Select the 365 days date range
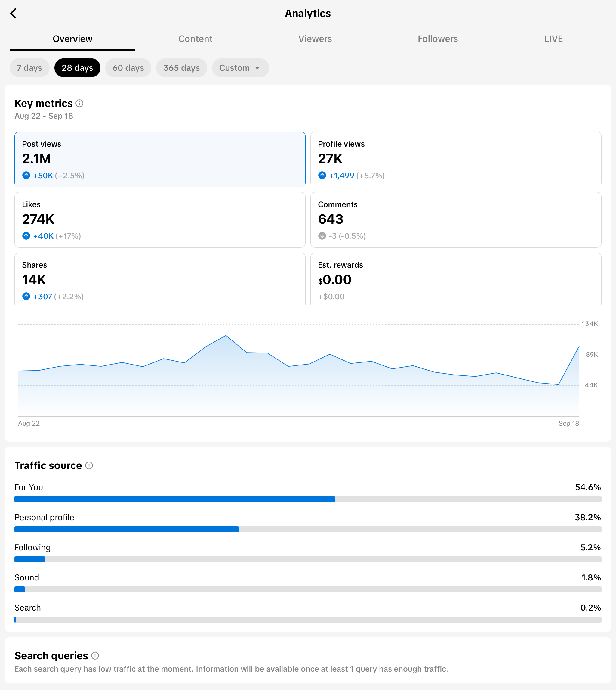Screen dimensions: 616x690 click(181, 68)
